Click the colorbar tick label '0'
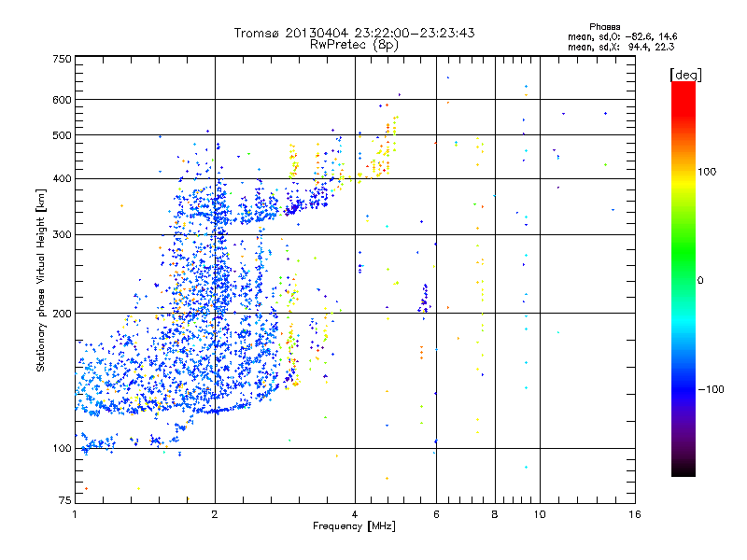Viewport: 747px width, 560px height. point(700,281)
